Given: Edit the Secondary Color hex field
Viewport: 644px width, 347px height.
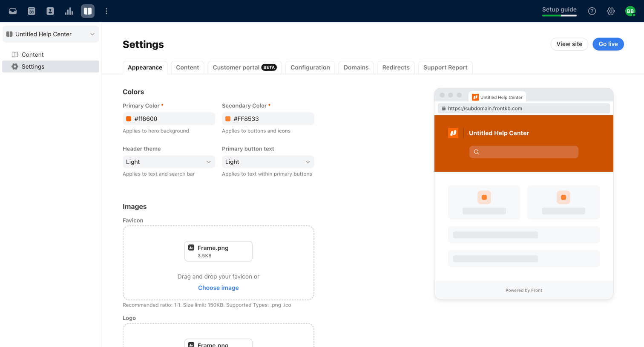Looking at the screenshot, I should 268,119.
